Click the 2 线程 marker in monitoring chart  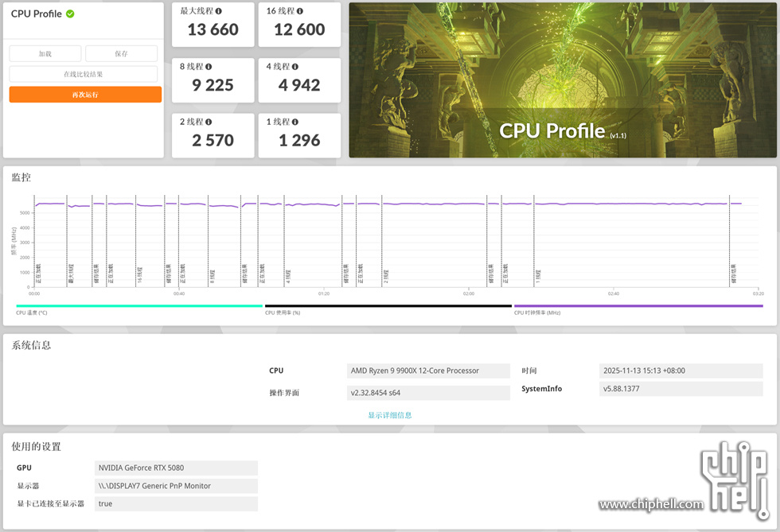click(386, 275)
